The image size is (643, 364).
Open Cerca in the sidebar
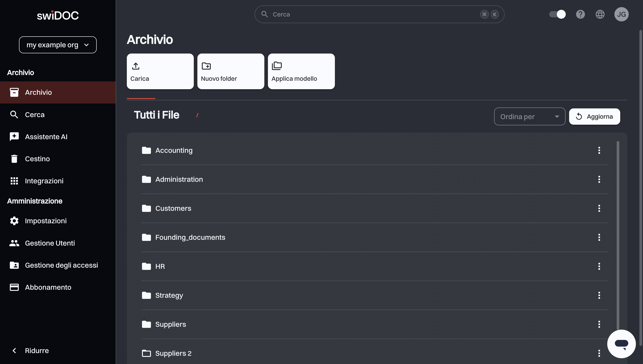coord(58,114)
